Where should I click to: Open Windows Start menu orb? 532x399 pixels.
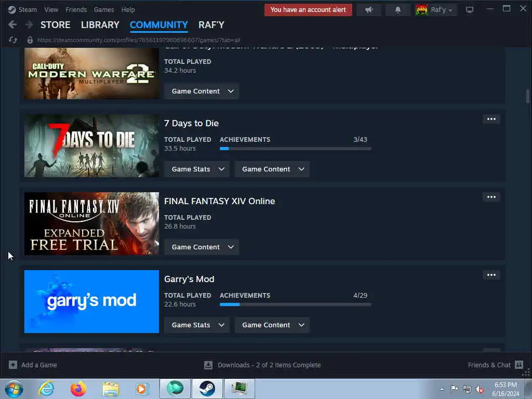click(x=14, y=389)
